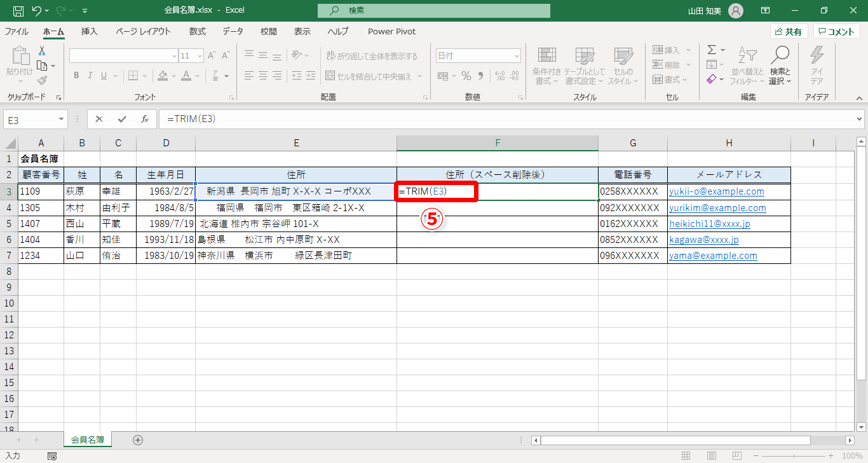
Task: Open the yukii-o@example.com link
Action: 717,191
